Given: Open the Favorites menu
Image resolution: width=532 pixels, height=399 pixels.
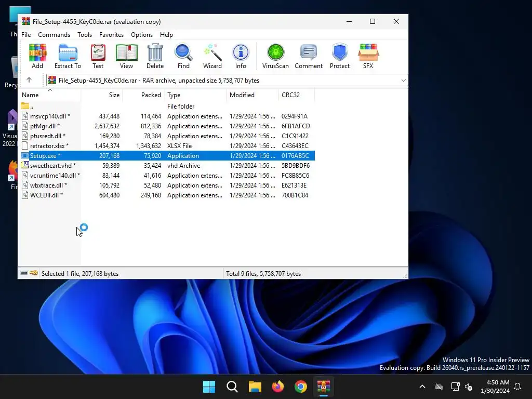Looking at the screenshot, I should (111, 35).
